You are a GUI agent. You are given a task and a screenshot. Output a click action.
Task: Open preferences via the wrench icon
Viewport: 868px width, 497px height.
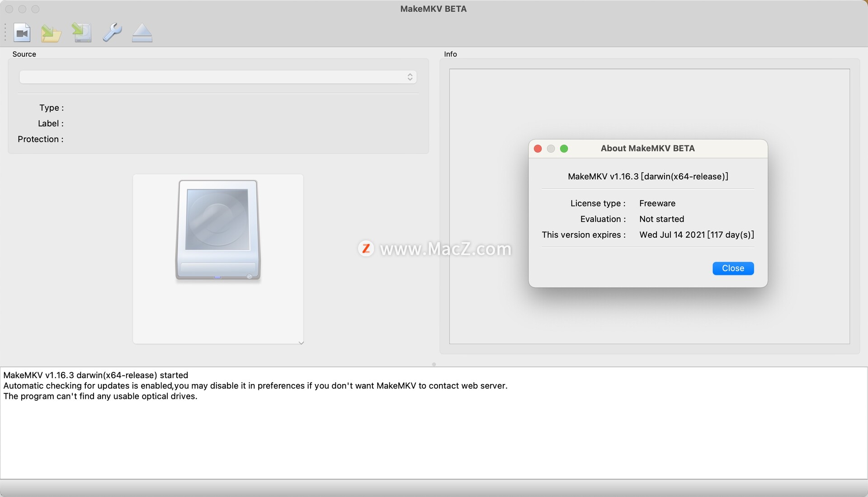click(x=112, y=33)
